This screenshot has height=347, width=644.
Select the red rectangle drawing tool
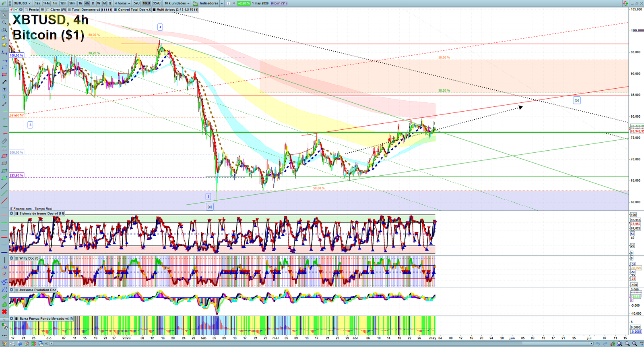[4, 75]
